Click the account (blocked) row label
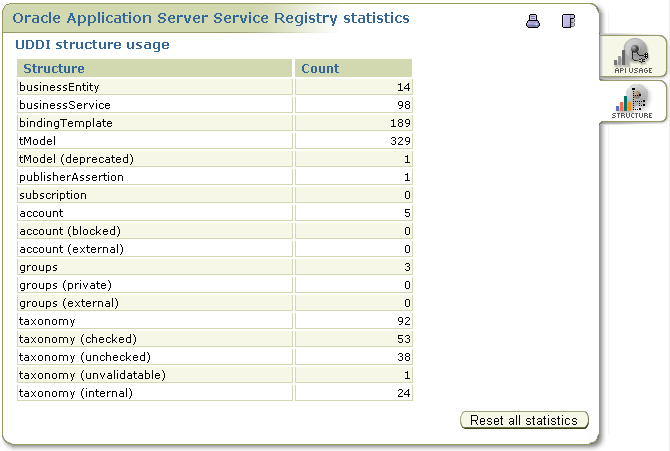The width and height of the screenshot is (670, 451). pos(70,231)
